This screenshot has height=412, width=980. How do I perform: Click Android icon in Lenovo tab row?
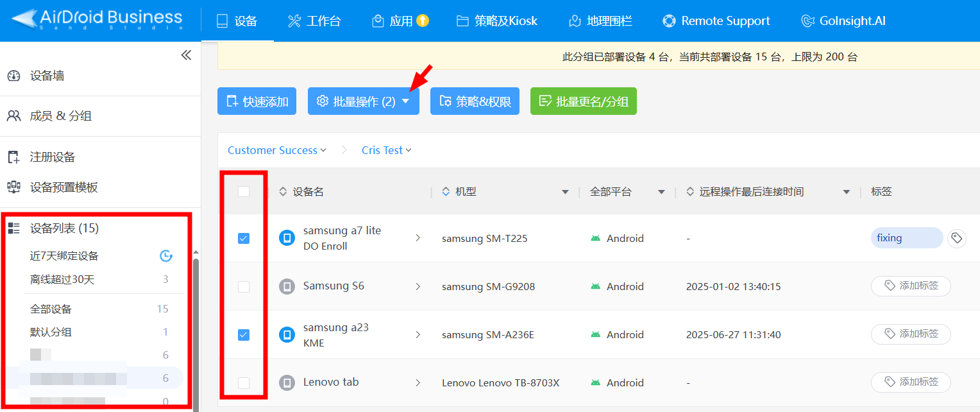(596, 383)
